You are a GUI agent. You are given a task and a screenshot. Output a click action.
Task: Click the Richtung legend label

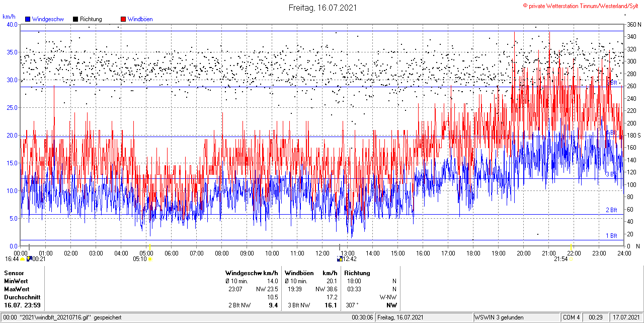[91, 19]
